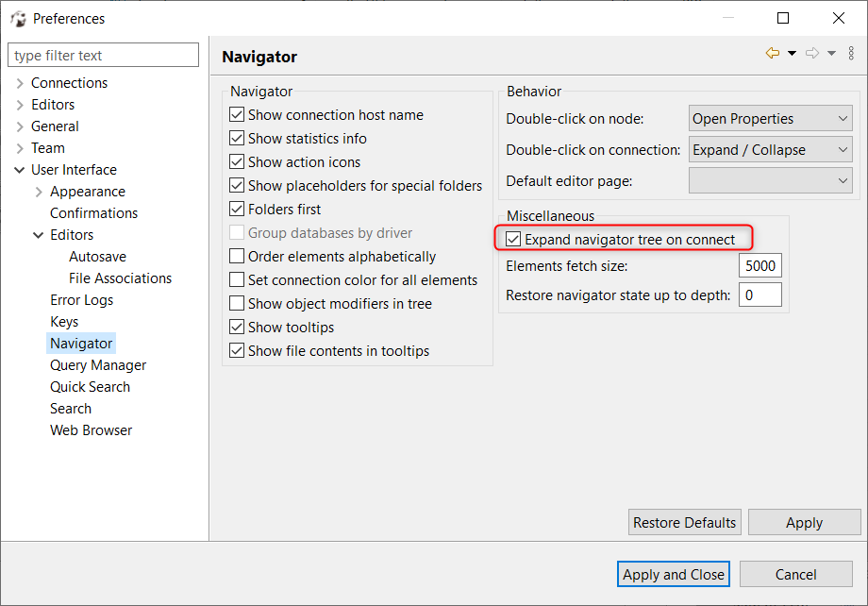Enable Order elements alphabetically
Screen dimensions: 868x606
tap(235, 256)
